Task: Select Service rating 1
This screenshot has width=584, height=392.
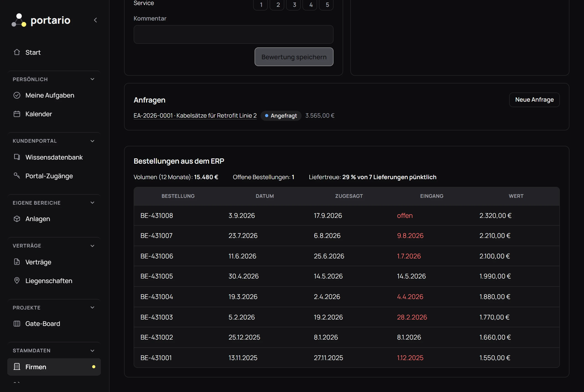Action: point(261,5)
